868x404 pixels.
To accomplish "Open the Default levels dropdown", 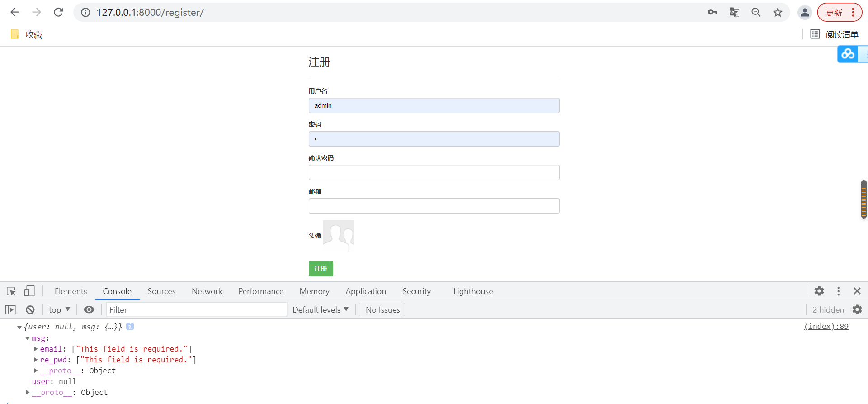I will [321, 310].
